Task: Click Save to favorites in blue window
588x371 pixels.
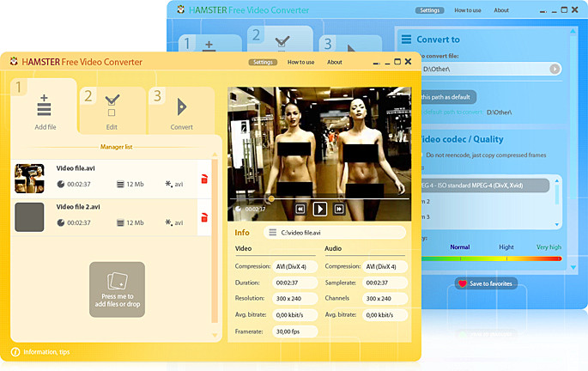Action: coord(486,283)
